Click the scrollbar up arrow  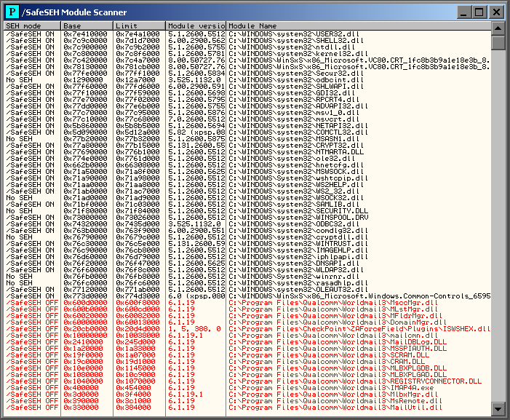(x=498, y=28)
